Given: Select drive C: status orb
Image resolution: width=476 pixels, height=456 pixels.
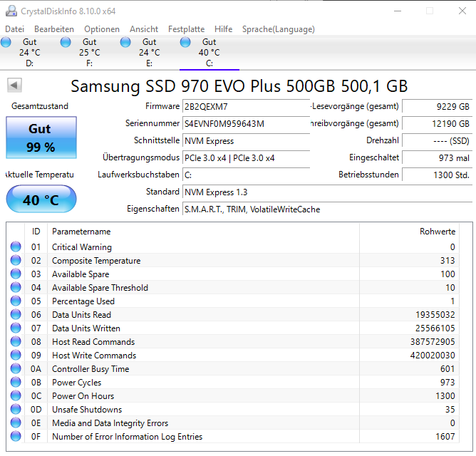Looking at the screenshot, I should [185, 42].
